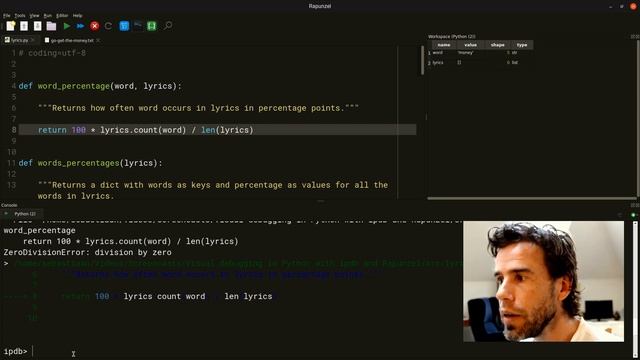The image size is (640, 360).
Task: Open the Run menu
Action: 48,16
